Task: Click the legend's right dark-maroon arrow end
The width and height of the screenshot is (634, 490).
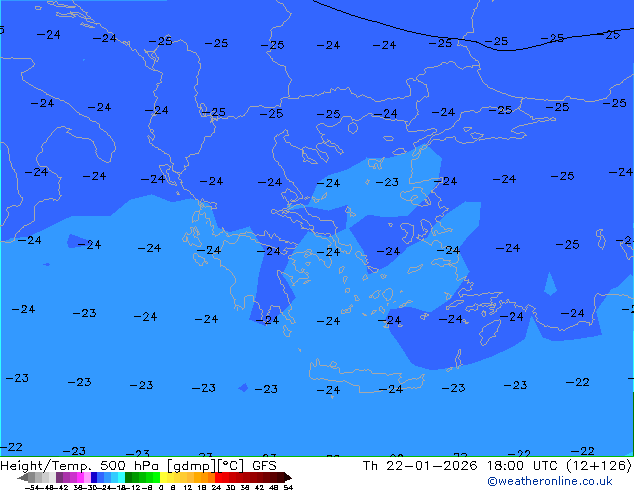Action: tap(288, 477)
